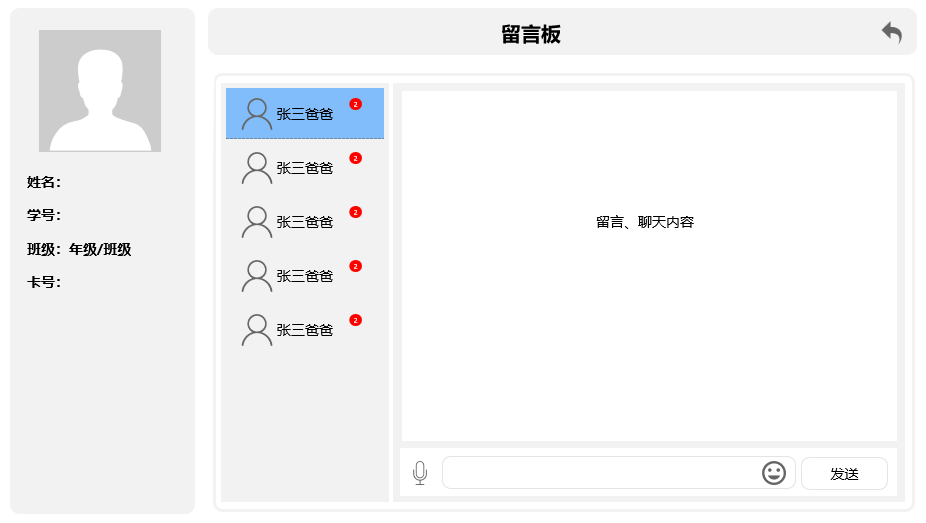
Task: Click the 留言、聊天内容 chat content area
Action: (x=645, y=222)
